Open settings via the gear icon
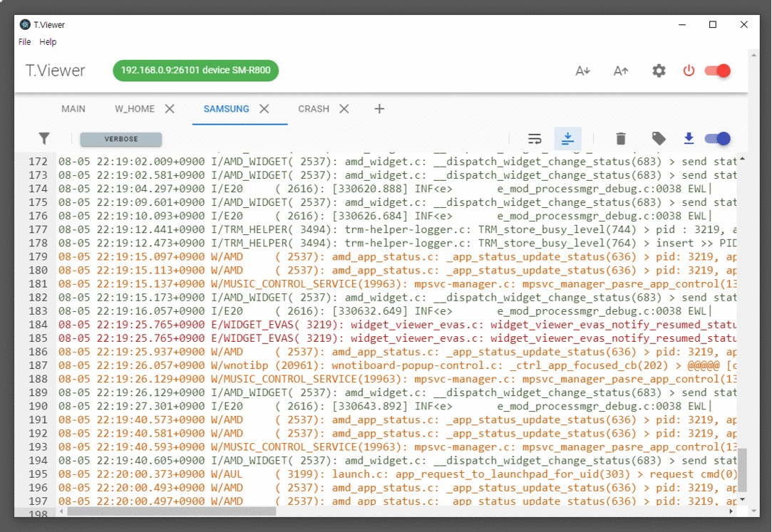The width and height of the screenshot is (772, 532). coord(659,71)
